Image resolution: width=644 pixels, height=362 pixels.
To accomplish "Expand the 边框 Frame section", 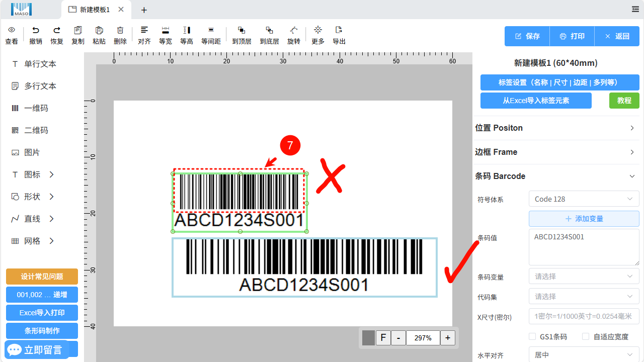I will click(556, 152).
